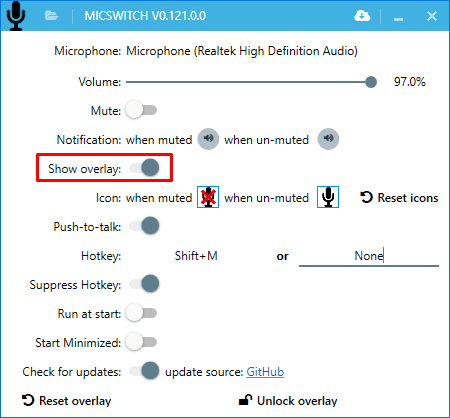Click the Shift+M hotkey field
Viewport: 450px width, 418px height.
pos(196,256)
